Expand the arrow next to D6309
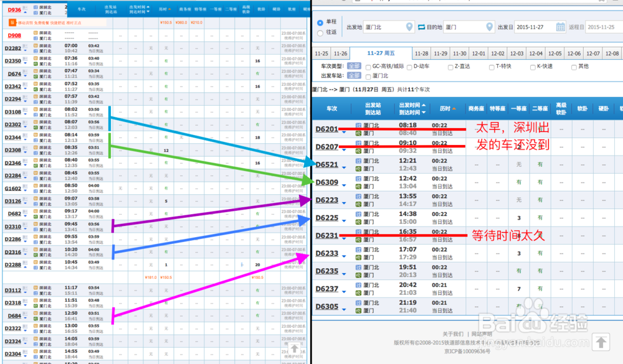This screenshot has width=623, height=364. pyautogui.click(x=344, y=185)
